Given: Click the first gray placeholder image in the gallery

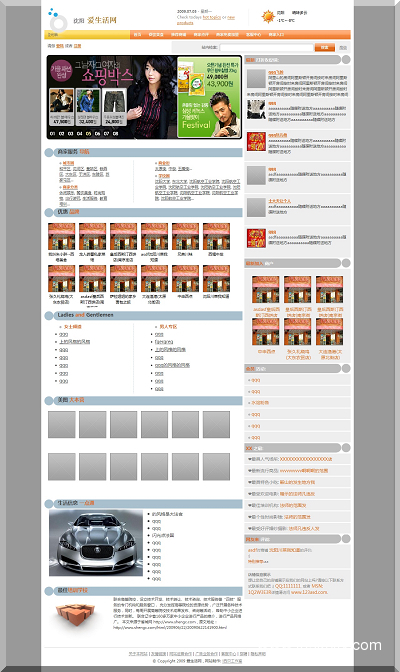Looking at the screenshot, I should [62, 424].
